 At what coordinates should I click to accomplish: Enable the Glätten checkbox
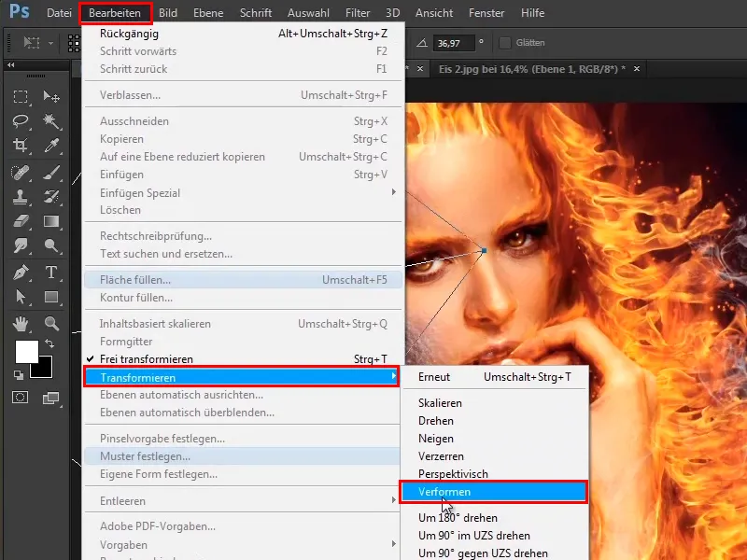tap(504, 43)
